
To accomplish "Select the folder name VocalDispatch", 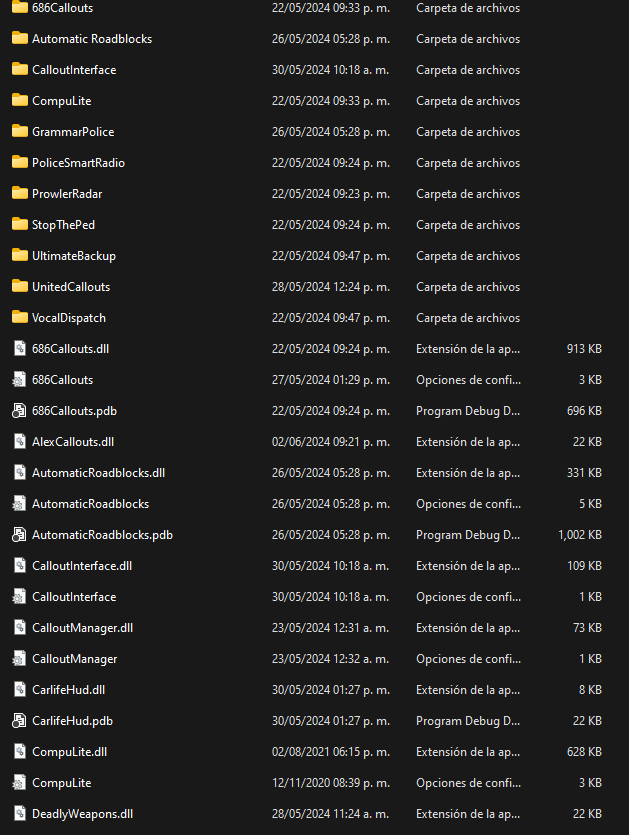I will click(x=69, y=317).
